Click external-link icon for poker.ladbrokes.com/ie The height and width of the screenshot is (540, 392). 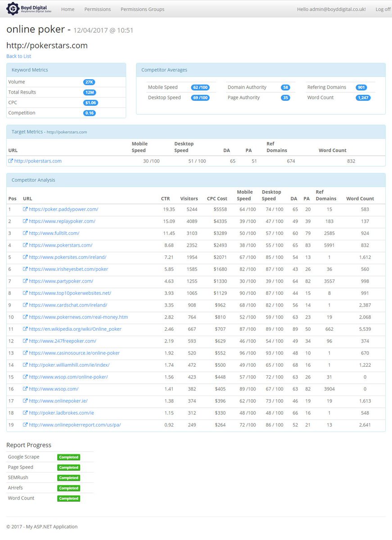[x=25, y=413]
